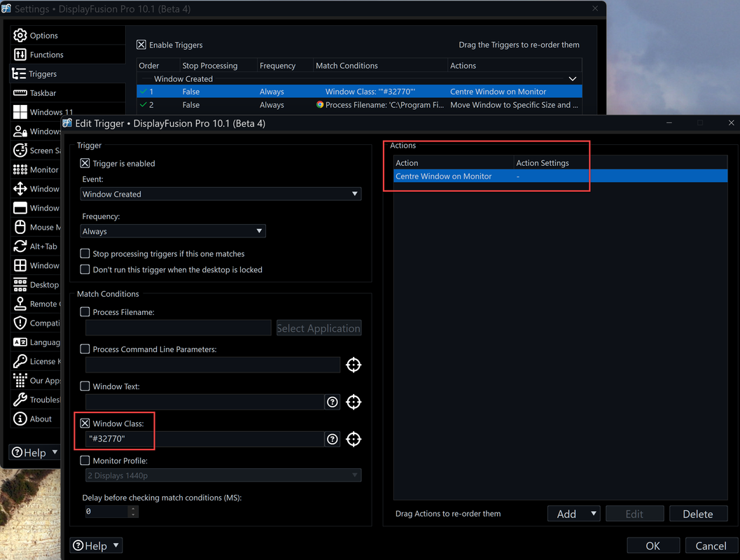740x560 pixels.
Task: Open Add button dropdown arrow
Action: (593, 513)
